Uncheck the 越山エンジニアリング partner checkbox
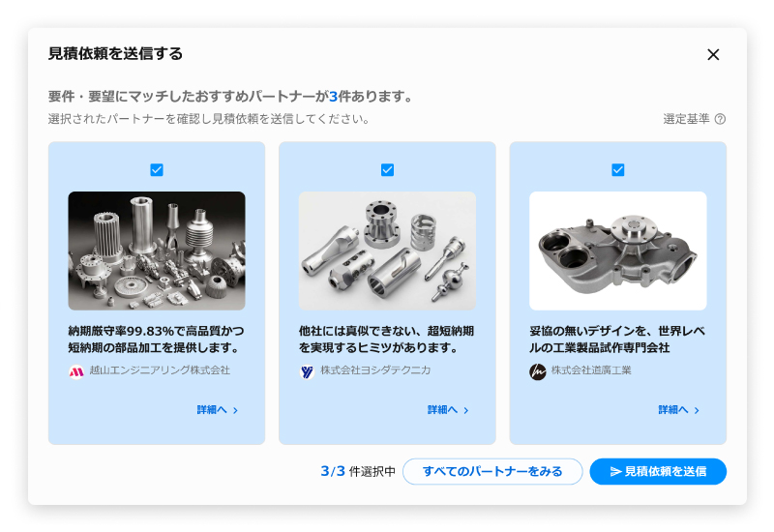 (x=157, y=170)
